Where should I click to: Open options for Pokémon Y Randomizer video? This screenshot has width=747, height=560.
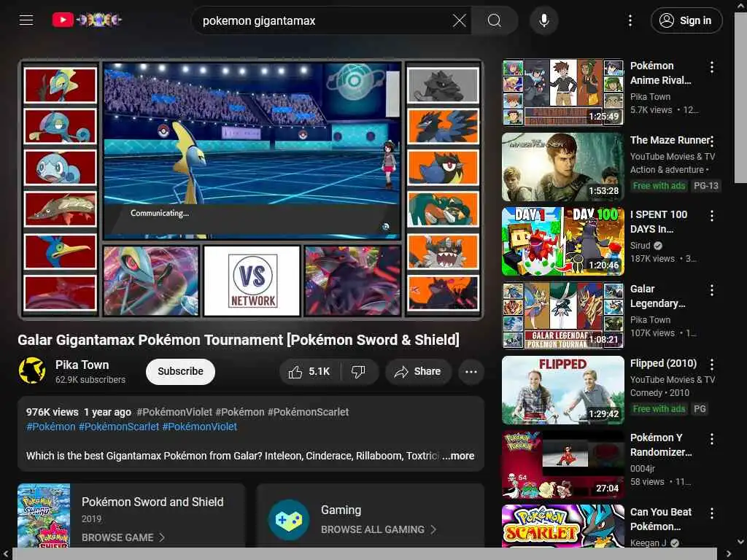click(712, 439)
